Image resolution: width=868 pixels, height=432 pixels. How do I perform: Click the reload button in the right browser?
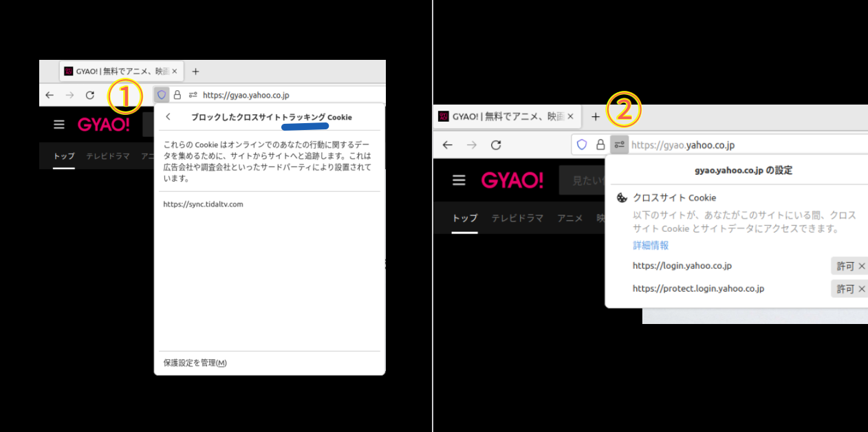[495, 145]
